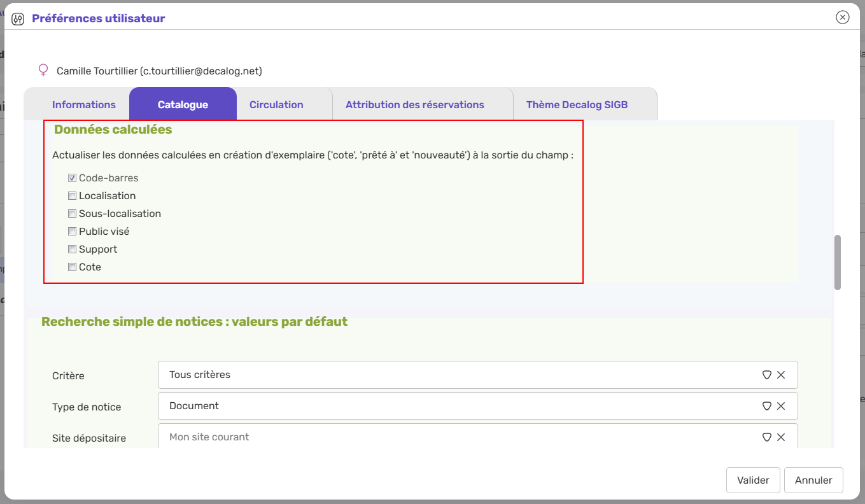
Task: Click the Annuler button
Action: [813, 480]
